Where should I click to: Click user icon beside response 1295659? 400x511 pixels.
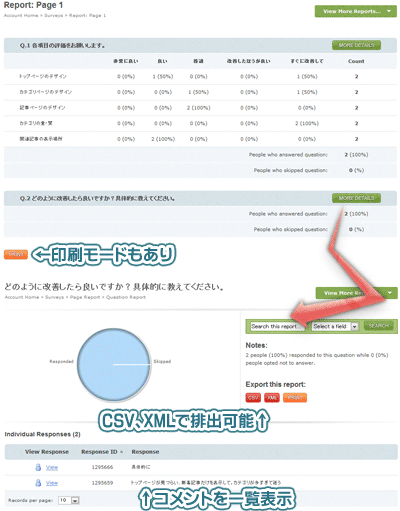(x=38, y=482)
